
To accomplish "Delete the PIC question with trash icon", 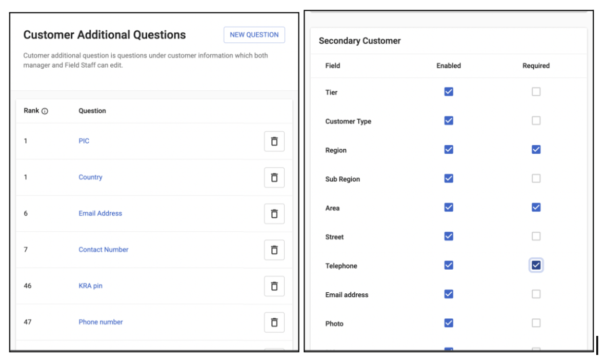I will 274,141.
